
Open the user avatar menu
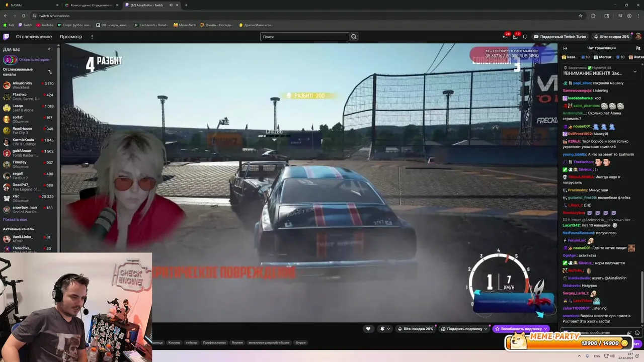(638, 37)
